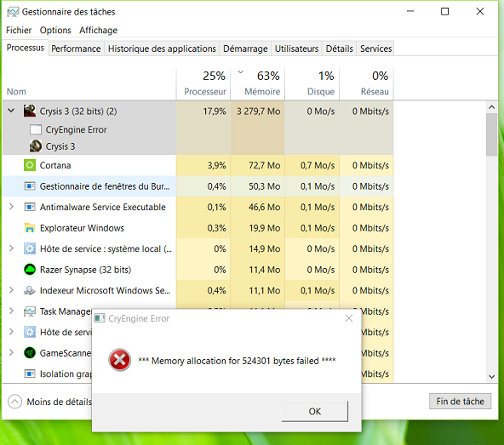
Task: Click the CryEngine Error child window icon
Action: [36, 129]
